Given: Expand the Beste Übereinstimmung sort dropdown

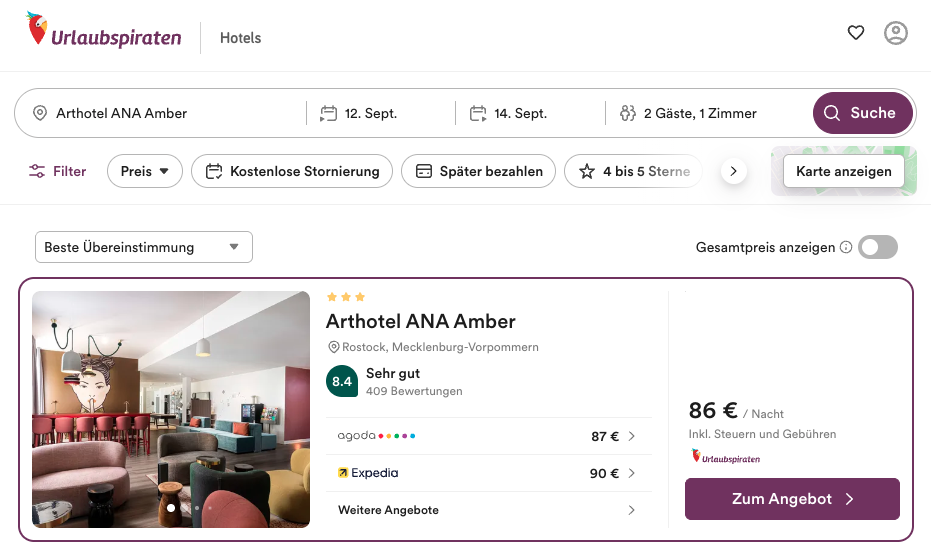Looking at the screenshot, I should pos(144,247).
